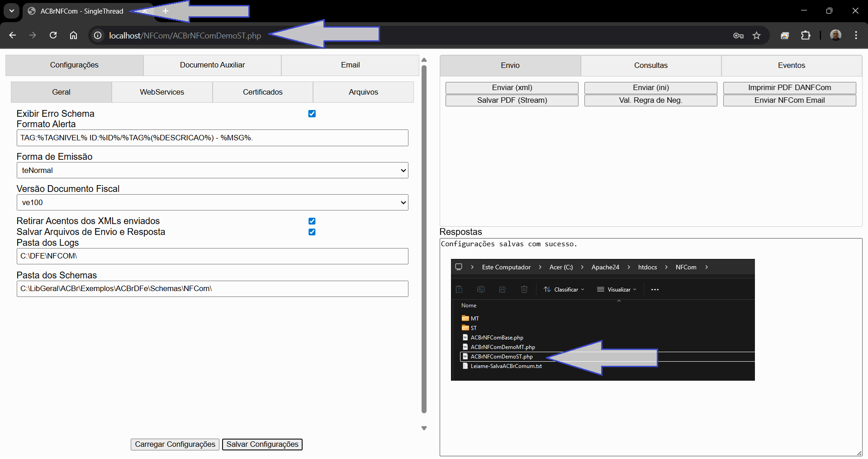Click Imprimir PDF DANFCom button
The image size is (868, 459).
pyautogui.click(x=790, y=88)
